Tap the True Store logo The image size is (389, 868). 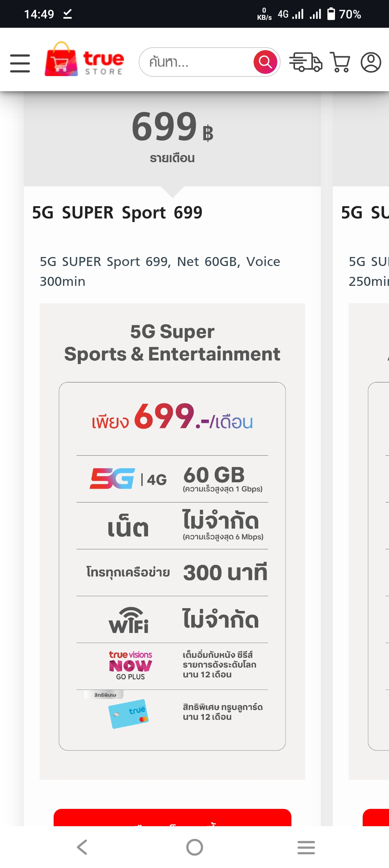84,59
